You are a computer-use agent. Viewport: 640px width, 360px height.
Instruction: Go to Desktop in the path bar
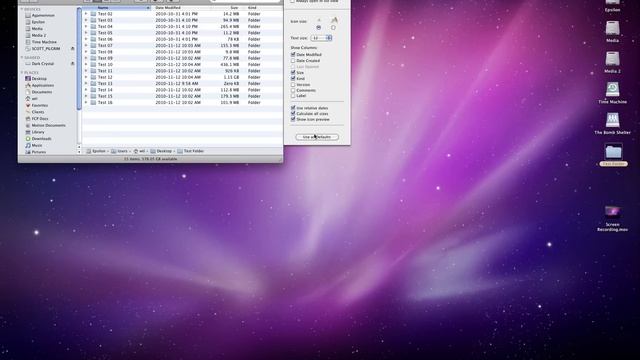click(161, 151)
